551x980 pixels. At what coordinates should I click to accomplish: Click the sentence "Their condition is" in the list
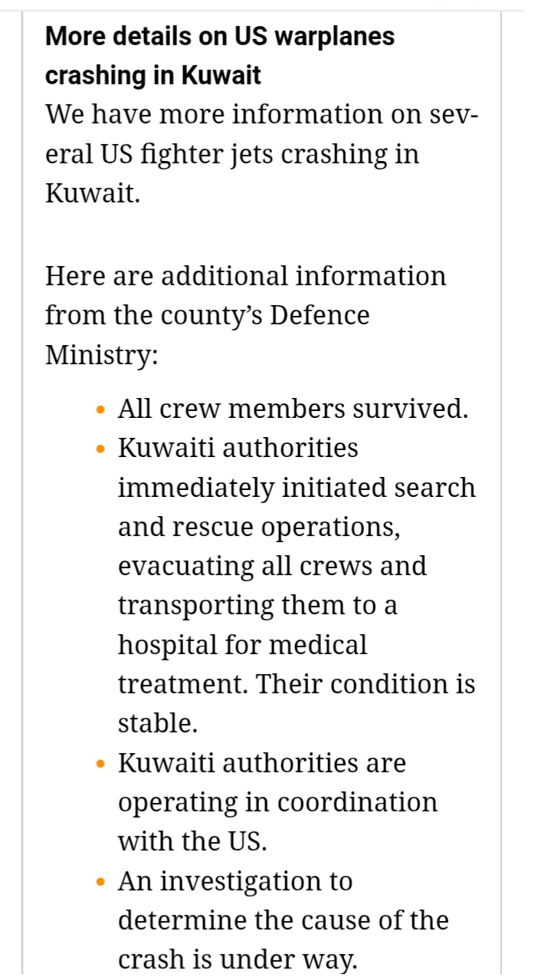tap(366, 684)
